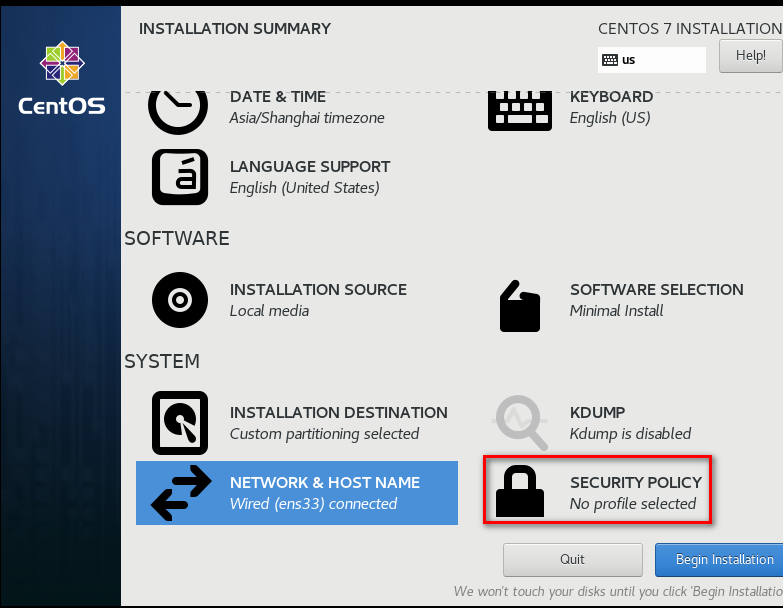Open the Keyboard layout icon
The height and width of the screenshot is (608, 783).
coord(520,111)
